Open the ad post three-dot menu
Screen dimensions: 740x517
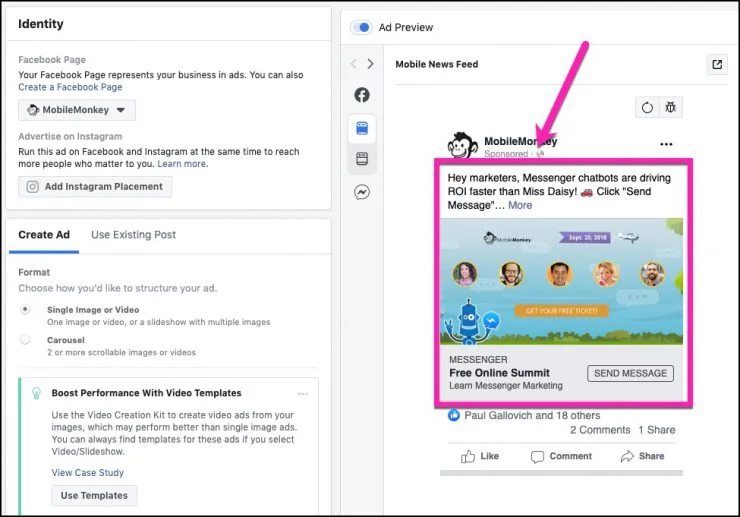coord(666,144)
